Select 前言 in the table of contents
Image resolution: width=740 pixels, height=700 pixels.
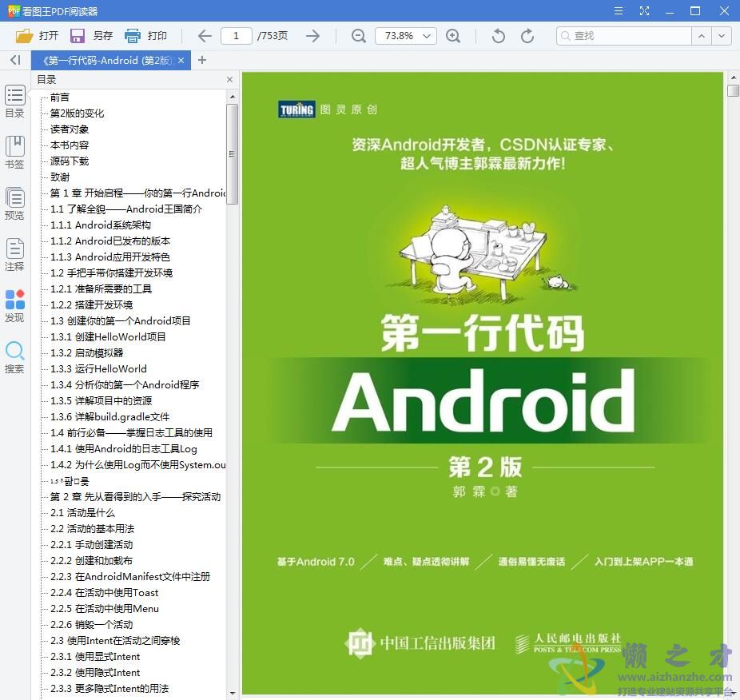pyautogui.click(x=59, y=97)
